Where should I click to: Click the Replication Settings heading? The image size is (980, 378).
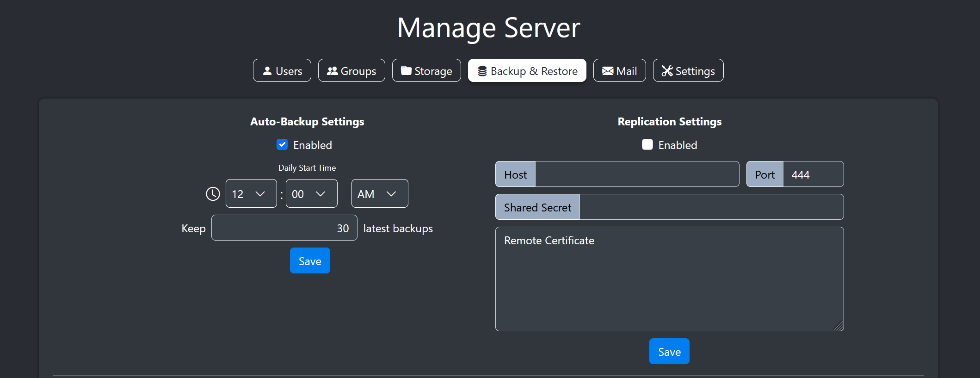(670, 122)
